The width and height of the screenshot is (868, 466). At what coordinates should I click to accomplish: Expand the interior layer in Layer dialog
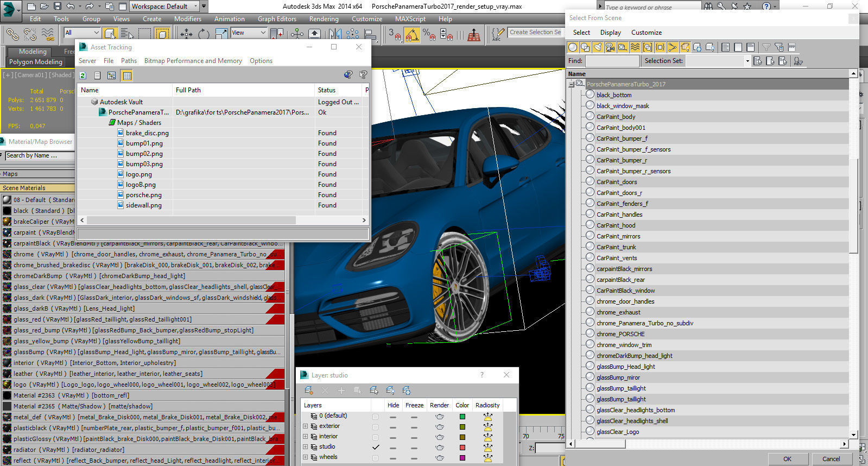pos(306,437)
